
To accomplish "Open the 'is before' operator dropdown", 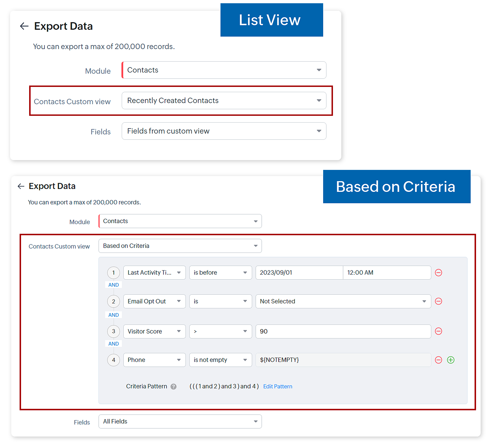I will coord(220,272).
